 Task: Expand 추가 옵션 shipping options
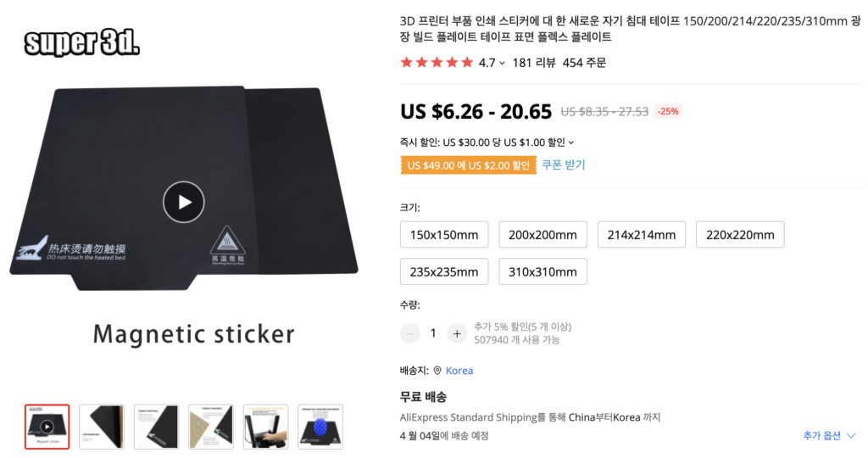pos(829,436)
